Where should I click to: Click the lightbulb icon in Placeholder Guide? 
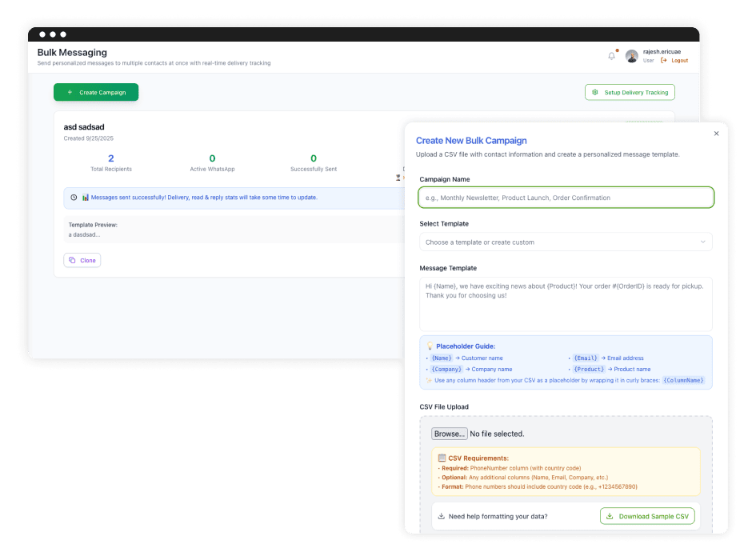[x=430, y=347]
